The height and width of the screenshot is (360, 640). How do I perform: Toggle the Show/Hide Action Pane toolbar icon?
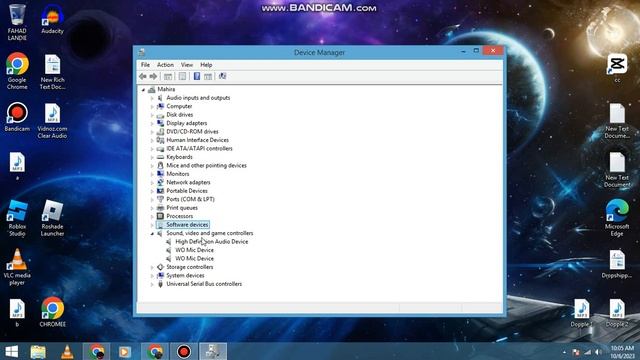click(x=208, y=76)
